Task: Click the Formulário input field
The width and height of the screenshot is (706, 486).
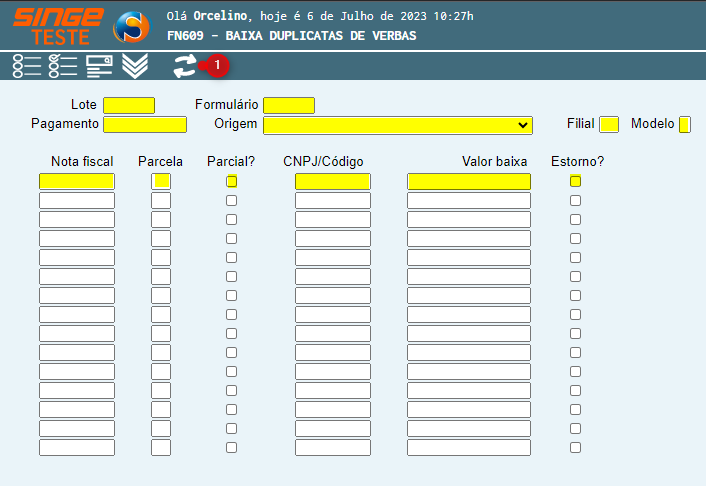Action: tap(289, 105)
